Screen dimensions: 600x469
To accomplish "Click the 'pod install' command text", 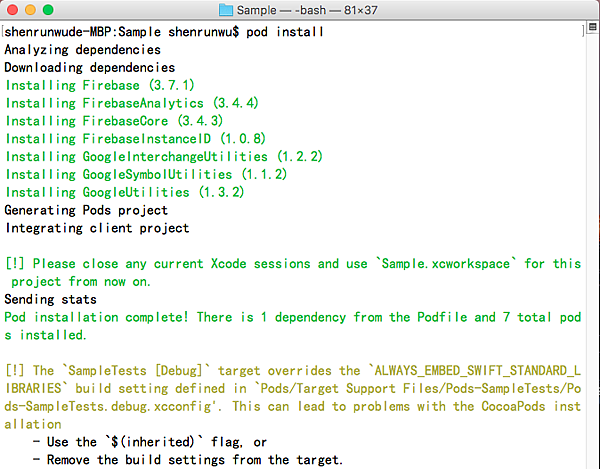I will pyautogui.click(x=284, y=32).
